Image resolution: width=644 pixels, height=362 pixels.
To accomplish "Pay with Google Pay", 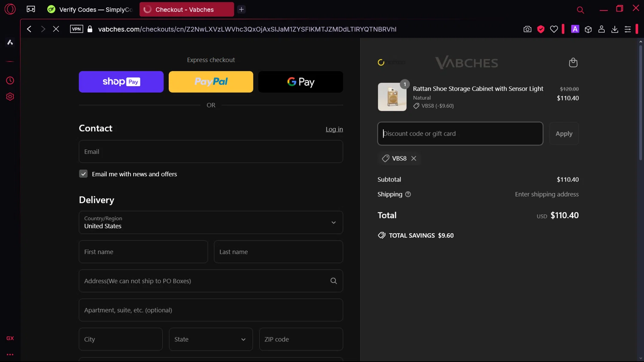I will (x=301, y=81).
